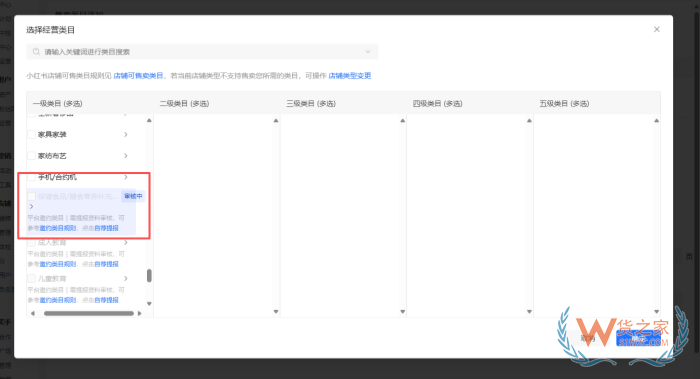Click the 四级类目 column scroll-up arrow

pyautogui.click(x=529, y=121)
